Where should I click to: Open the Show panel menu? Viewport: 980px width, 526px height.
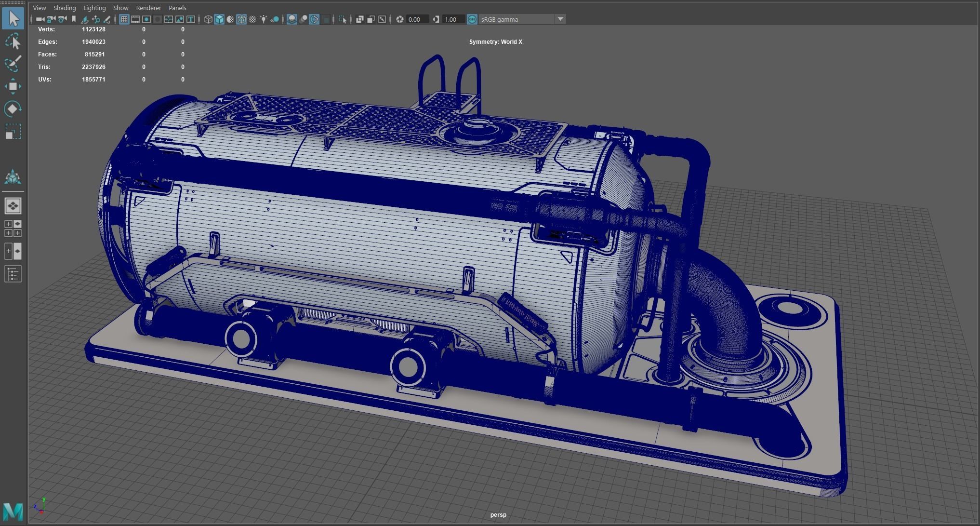coord(120,8)
